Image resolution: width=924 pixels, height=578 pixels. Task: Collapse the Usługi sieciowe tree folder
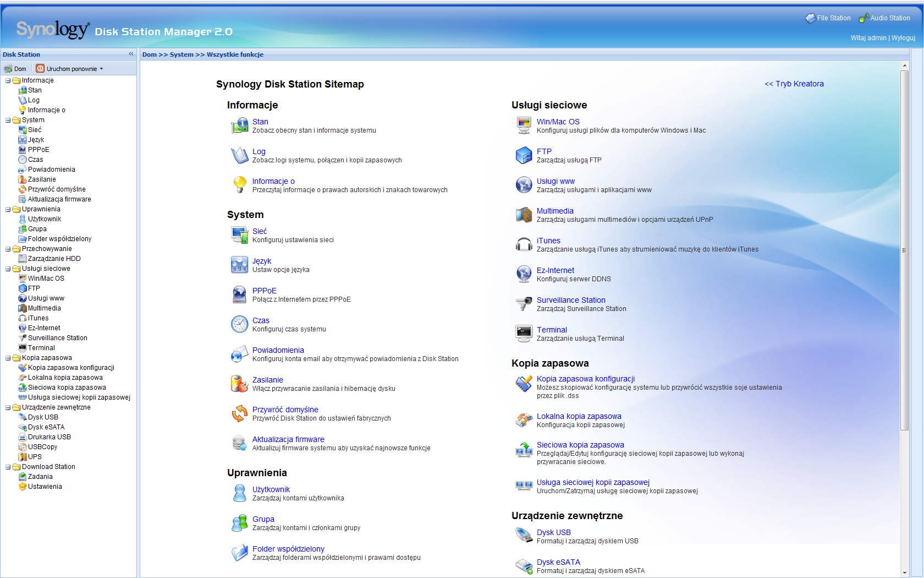coord(8,269)
